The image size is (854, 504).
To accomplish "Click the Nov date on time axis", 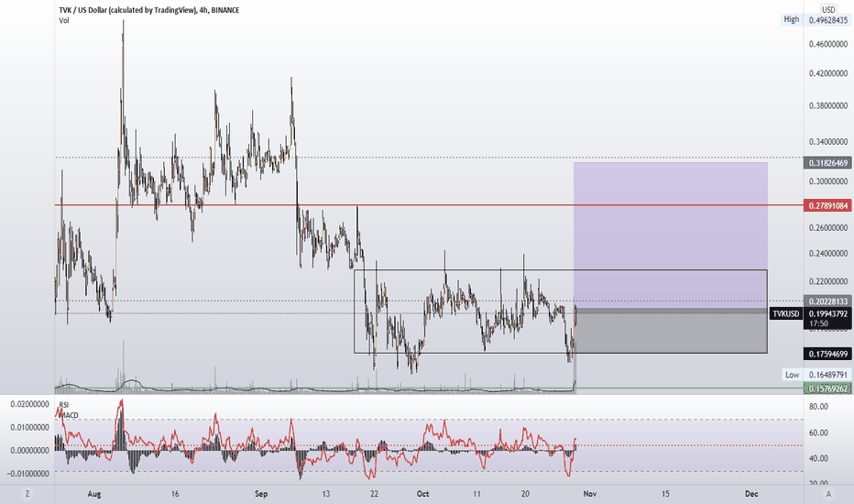I will 590,494.
